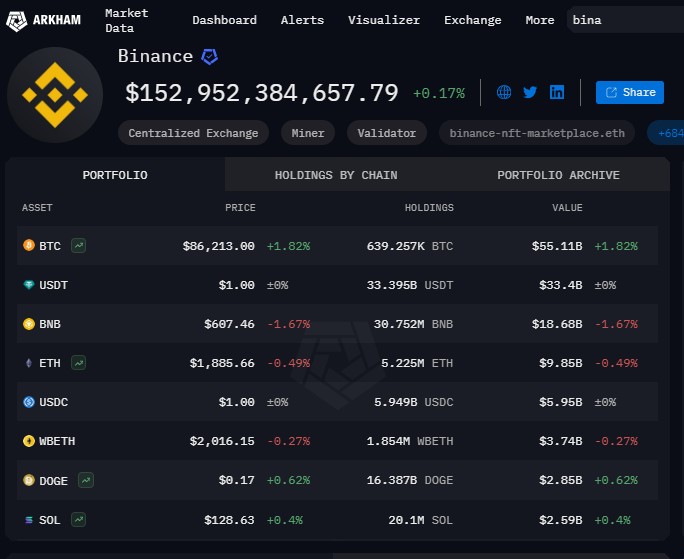The width and height of the screenshot is (684, 559).
Task: Share the Binance entity page
Action: pyautogui.click(x=629, y=92)
